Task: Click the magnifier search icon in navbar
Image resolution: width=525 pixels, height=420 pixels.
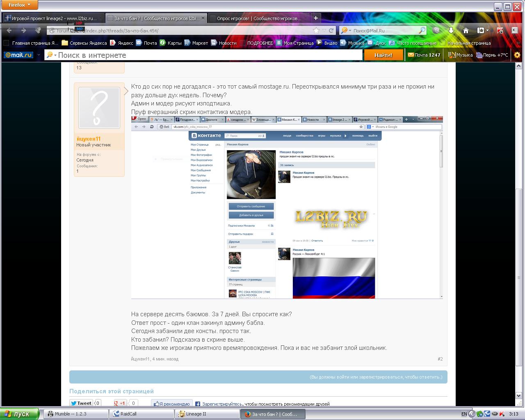Action: click(x=422, y=30)
